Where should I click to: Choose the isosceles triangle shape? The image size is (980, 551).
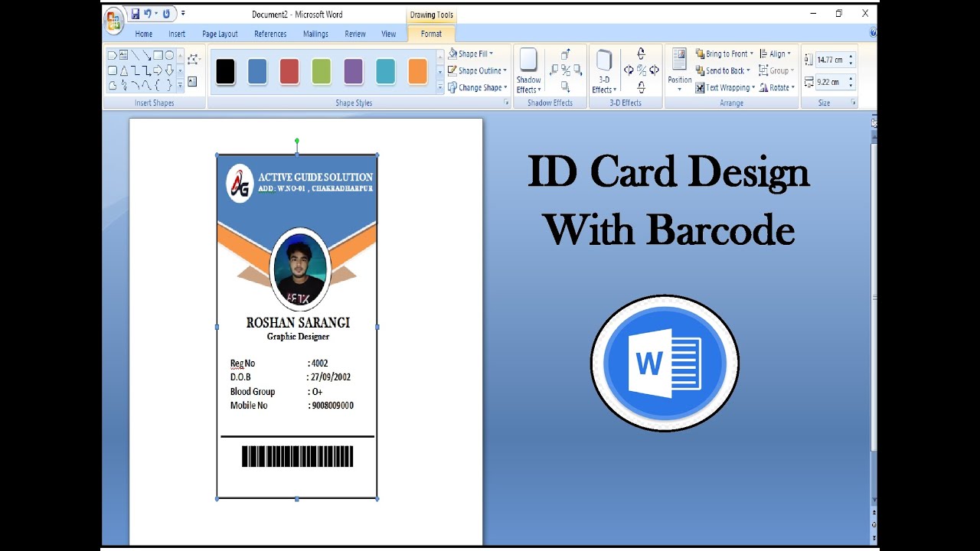(x=124, y=70)
